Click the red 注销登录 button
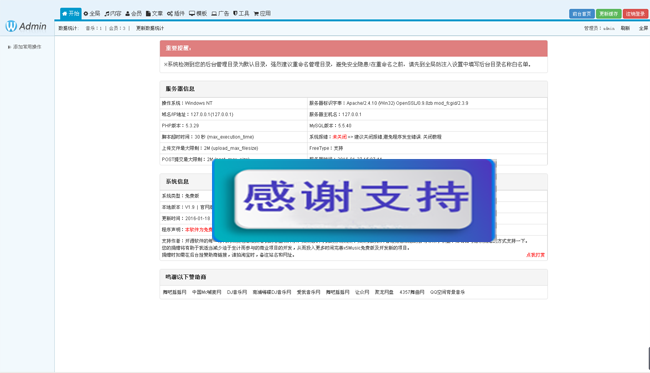 pos(635,14)
